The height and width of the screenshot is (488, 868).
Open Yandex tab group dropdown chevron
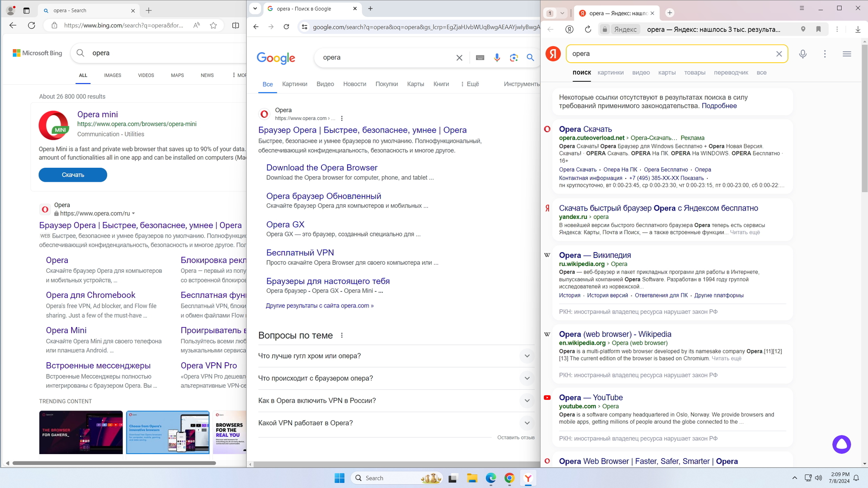click(562, 13)
